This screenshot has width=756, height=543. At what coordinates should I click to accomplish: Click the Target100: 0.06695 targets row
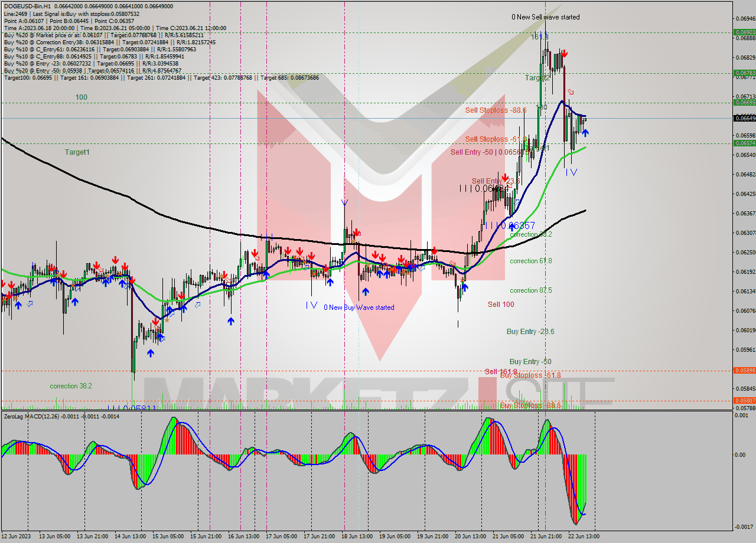point(161,77)
